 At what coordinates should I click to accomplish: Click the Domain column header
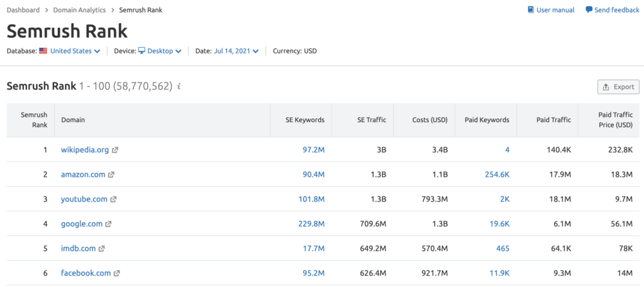[x=73, y=120]
